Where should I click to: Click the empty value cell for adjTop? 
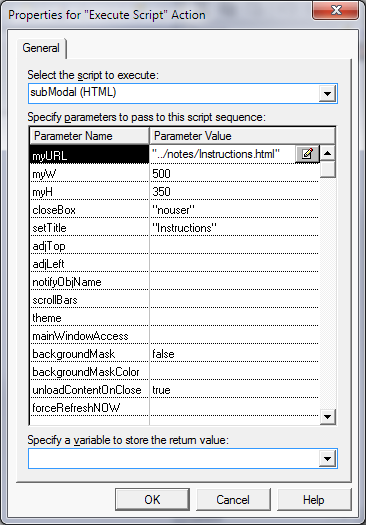point(234,246)
